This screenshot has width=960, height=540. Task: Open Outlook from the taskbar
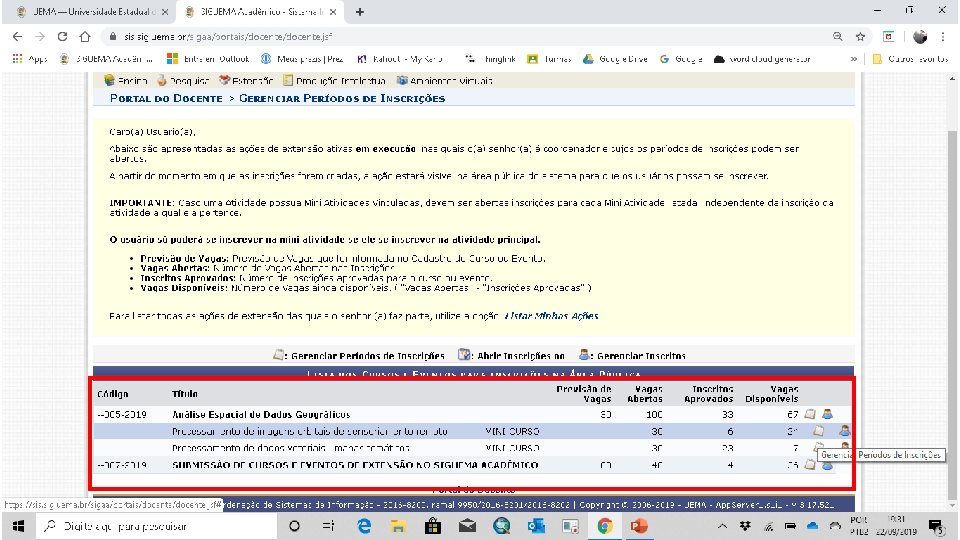pos(536,526)
